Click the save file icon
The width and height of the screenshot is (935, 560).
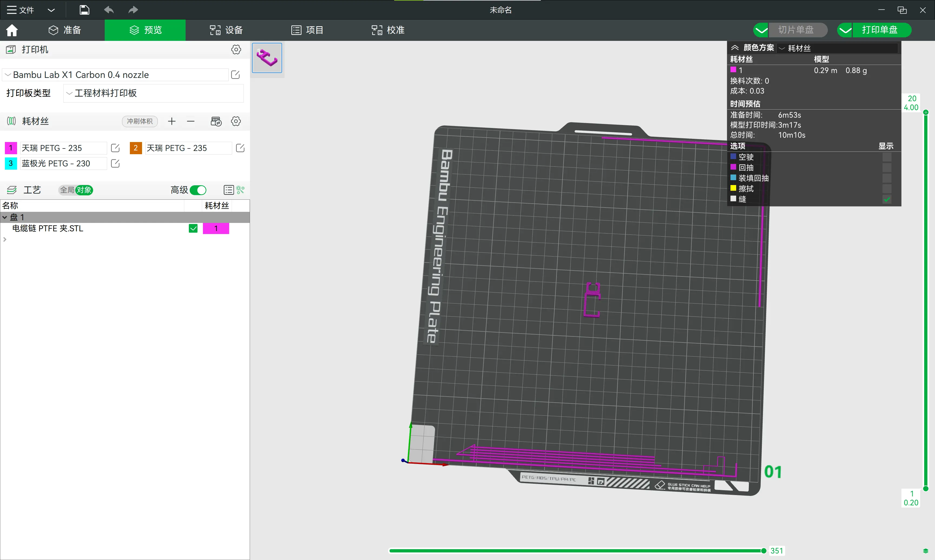pyautogui.click(x=84, y=10)
